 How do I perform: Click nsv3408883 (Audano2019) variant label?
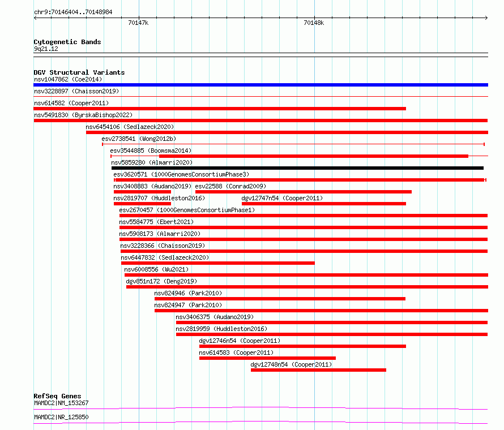[x=152, y=186]
